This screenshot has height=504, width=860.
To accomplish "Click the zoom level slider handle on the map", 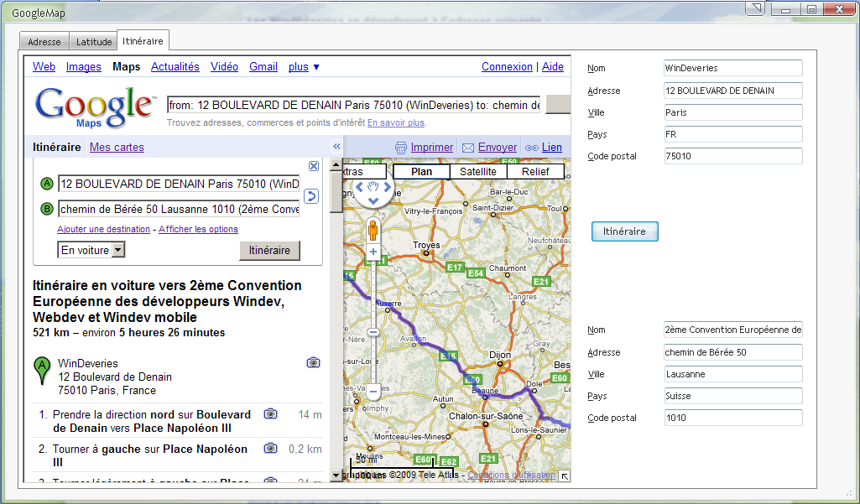I will [373, 332].
